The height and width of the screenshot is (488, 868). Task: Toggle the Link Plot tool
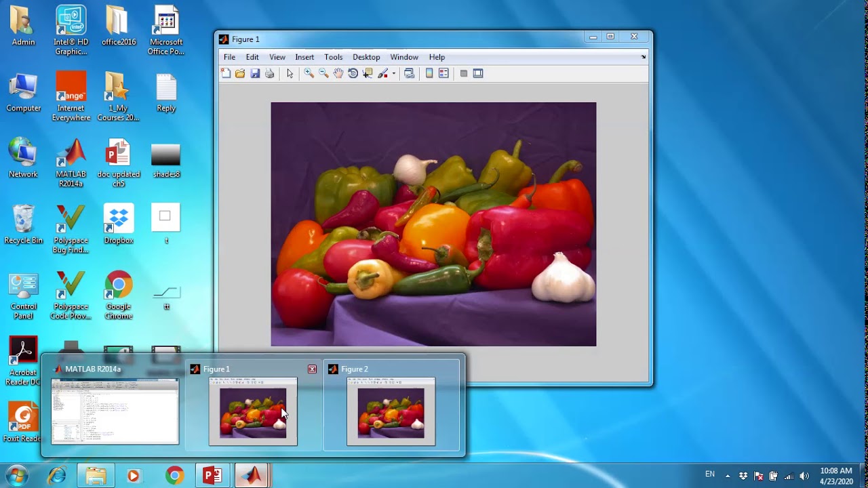[409, 73]
